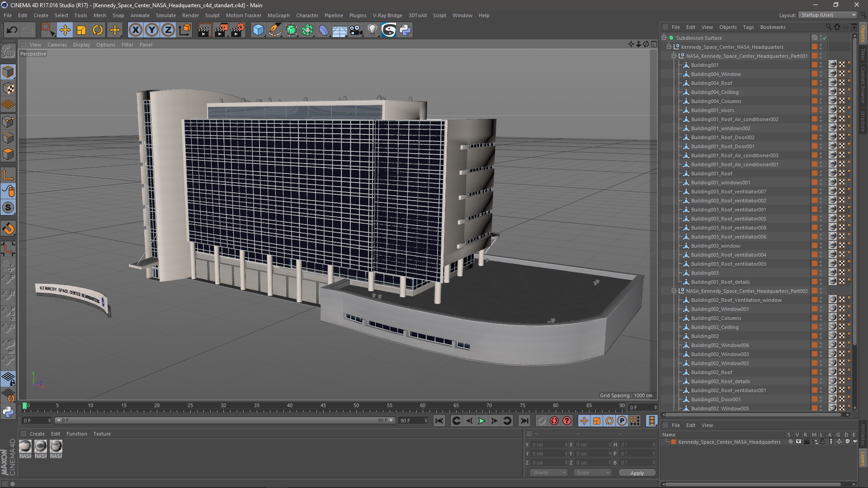Toggle visibility dots for Building001
Viewport: 868px width, 488px height.
[821, 65]
